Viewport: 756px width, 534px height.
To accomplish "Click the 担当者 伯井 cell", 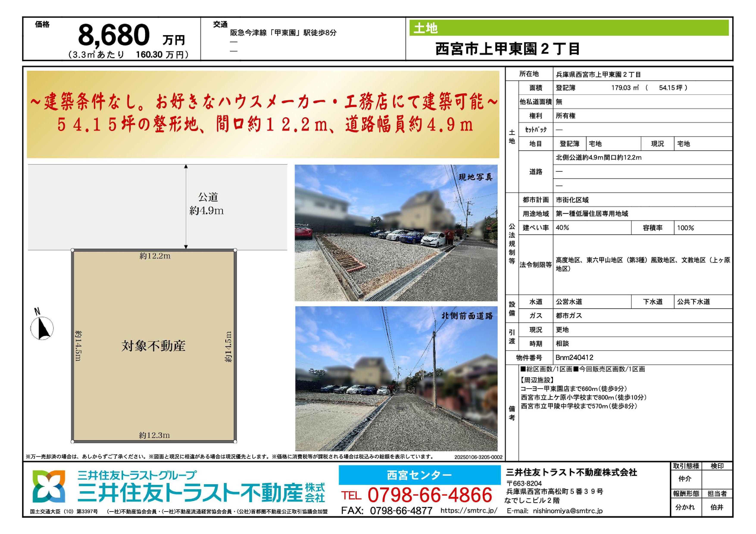I will [x=717, y=507].
